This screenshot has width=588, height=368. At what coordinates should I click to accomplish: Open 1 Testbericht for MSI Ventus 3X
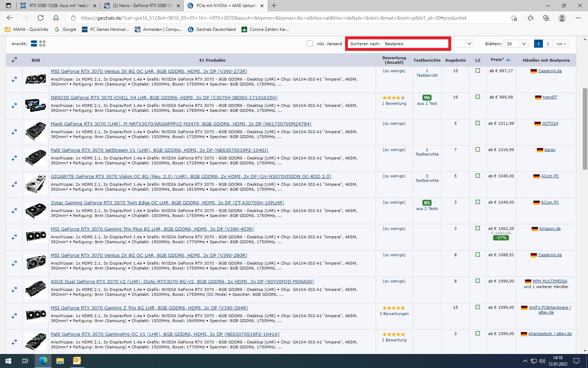[x=427, y=73]
